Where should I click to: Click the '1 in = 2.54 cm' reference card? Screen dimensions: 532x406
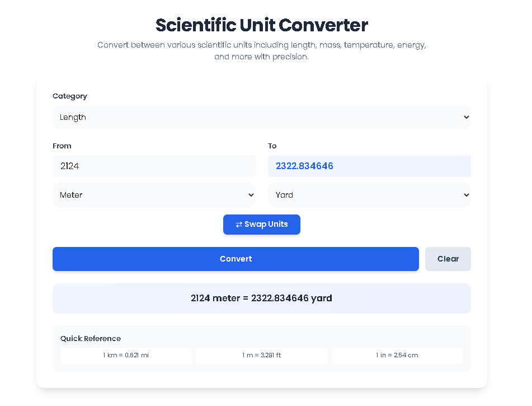[397, 355]
